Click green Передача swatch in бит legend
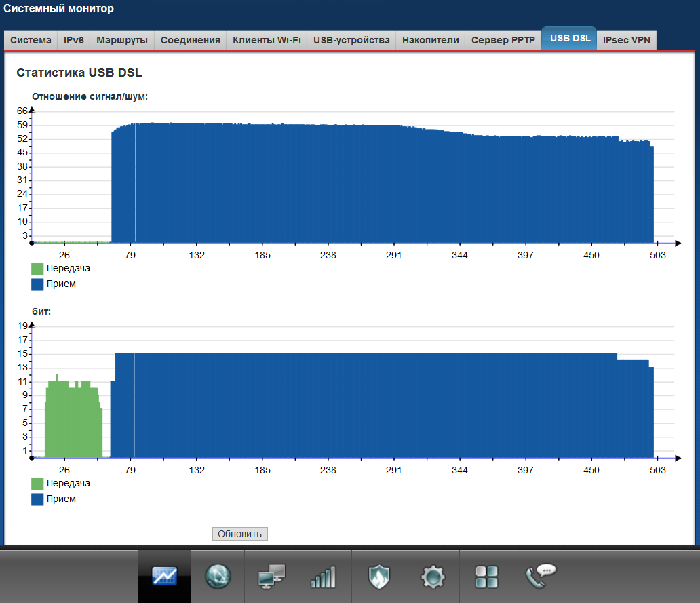 coord(37,484)
